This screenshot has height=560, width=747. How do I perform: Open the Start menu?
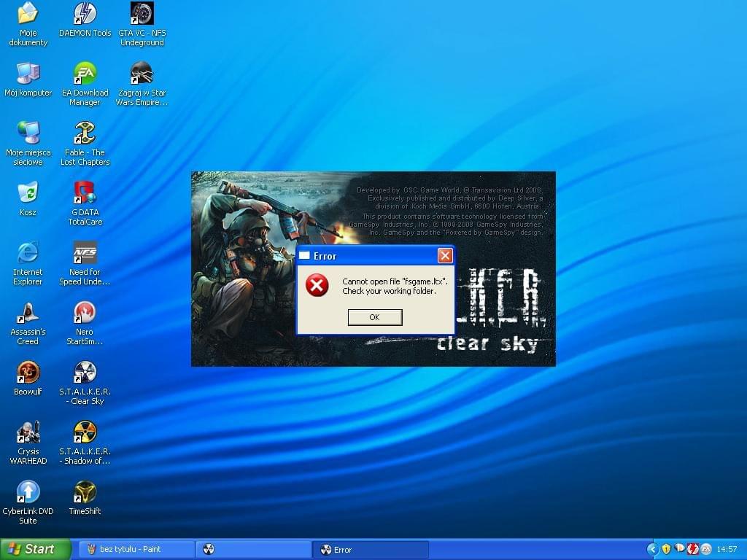(x=35, y=549)
